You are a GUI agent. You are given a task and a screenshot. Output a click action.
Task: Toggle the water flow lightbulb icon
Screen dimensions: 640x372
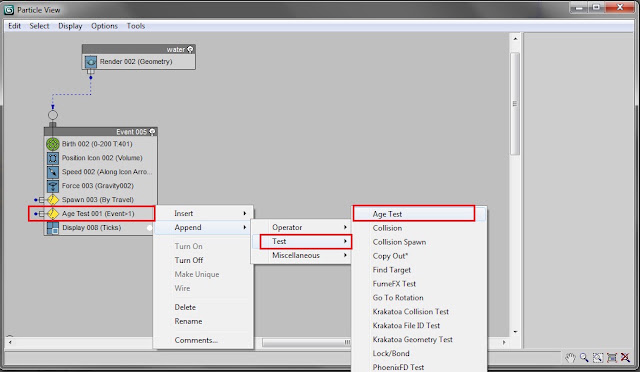[x=190, y=49]
